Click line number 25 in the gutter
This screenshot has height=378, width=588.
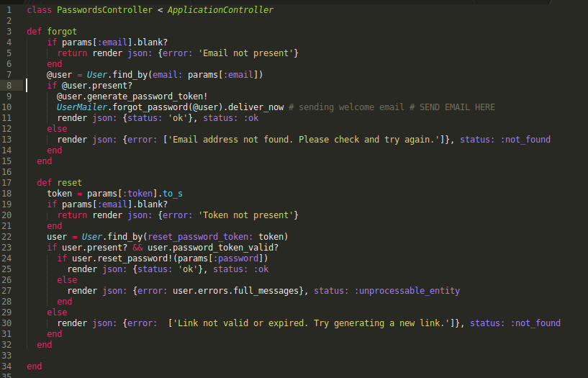[6, 269]
